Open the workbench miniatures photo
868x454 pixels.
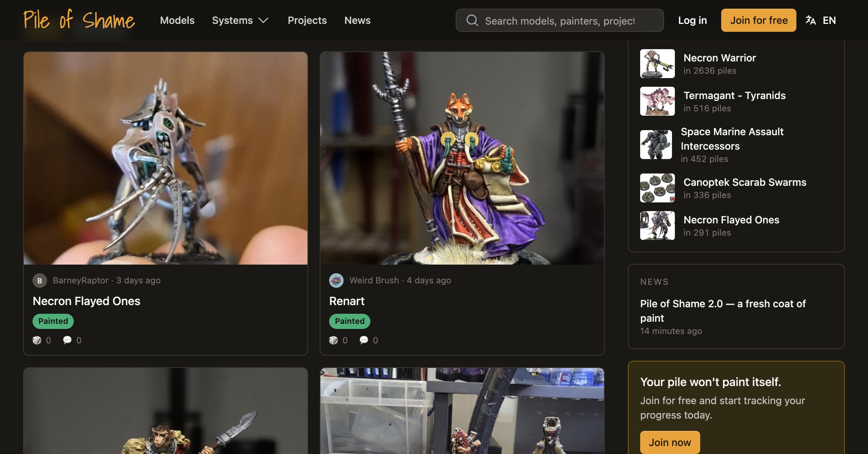(x=462, y=411)
